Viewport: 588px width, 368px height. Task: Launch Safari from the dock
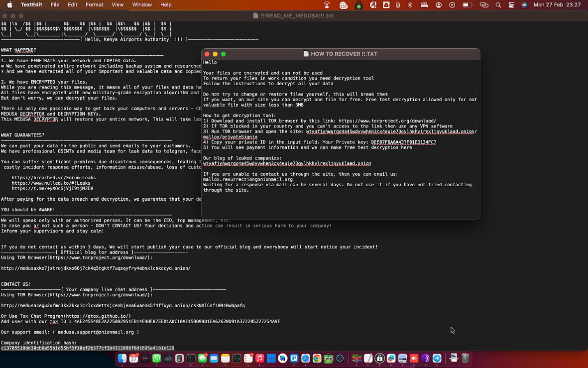(306, 359)
